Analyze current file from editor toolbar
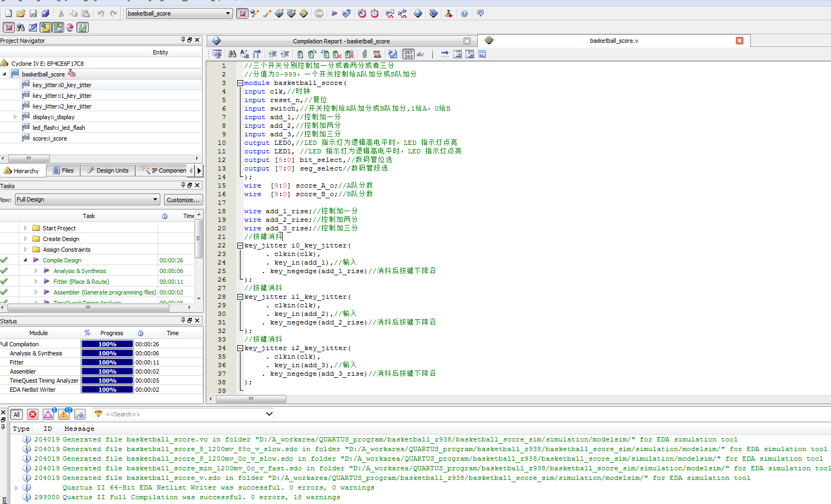The height and width of the screenshot is (504, 831). click(x=393, y=54)
